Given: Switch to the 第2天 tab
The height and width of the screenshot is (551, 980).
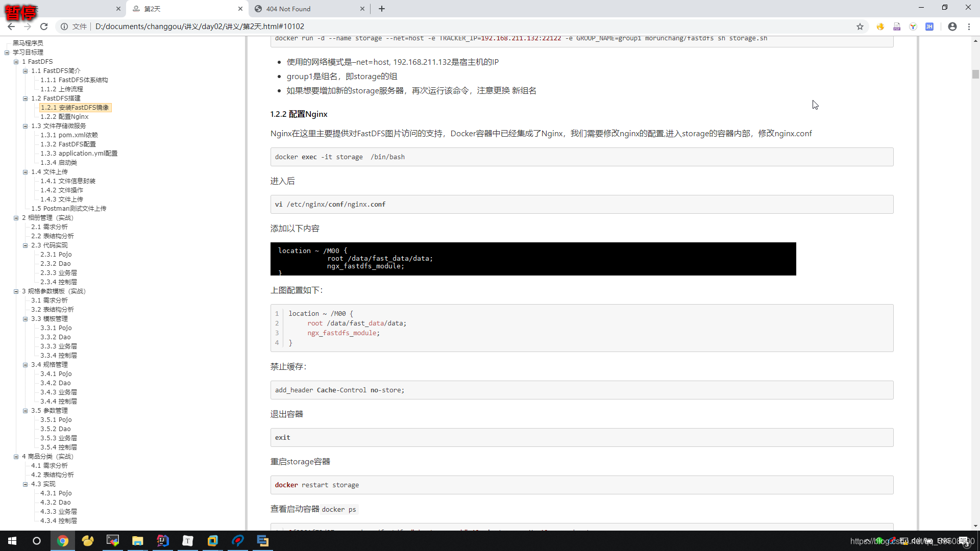Looking at the screenshot, I should coord(187,9).
